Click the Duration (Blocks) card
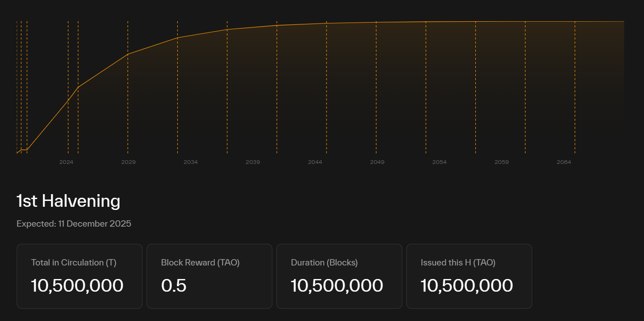The height and width of the screenshot is (321, 644). (x=339, y=276)
